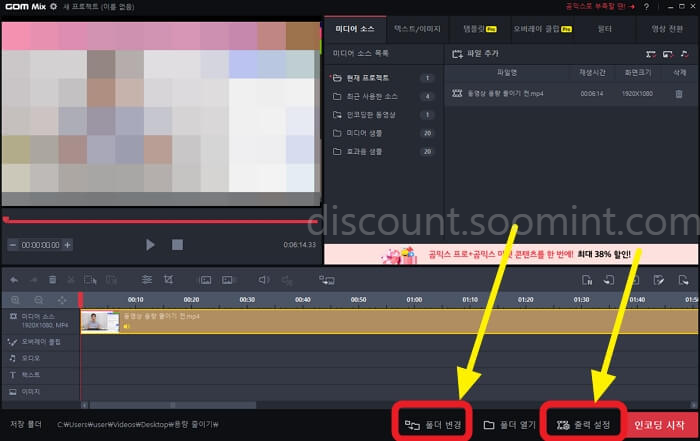Click the fit-timeline arrows icon

click(62, 300)
